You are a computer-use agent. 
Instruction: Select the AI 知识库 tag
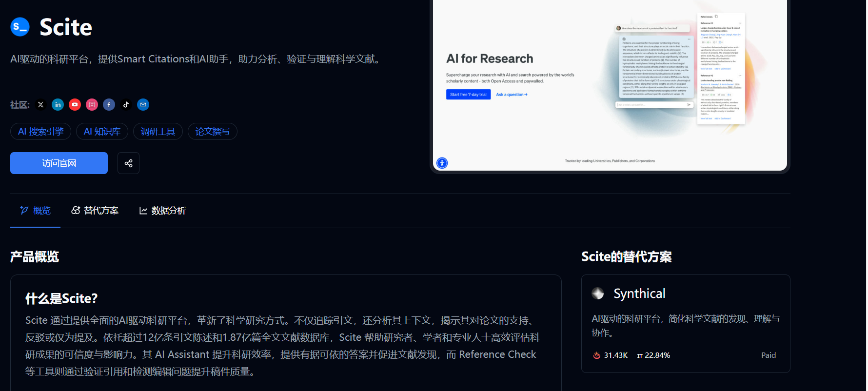(x=102, y=132)
